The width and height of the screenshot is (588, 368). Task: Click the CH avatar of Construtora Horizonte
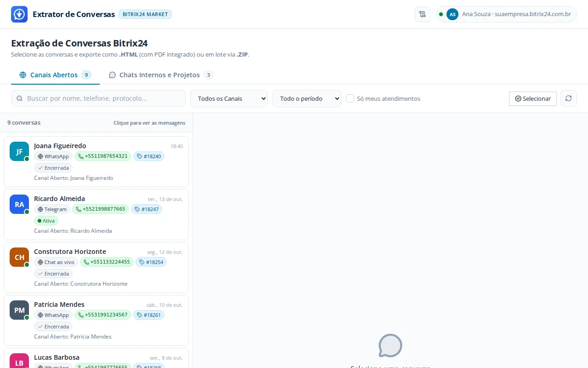click(19, 257)
